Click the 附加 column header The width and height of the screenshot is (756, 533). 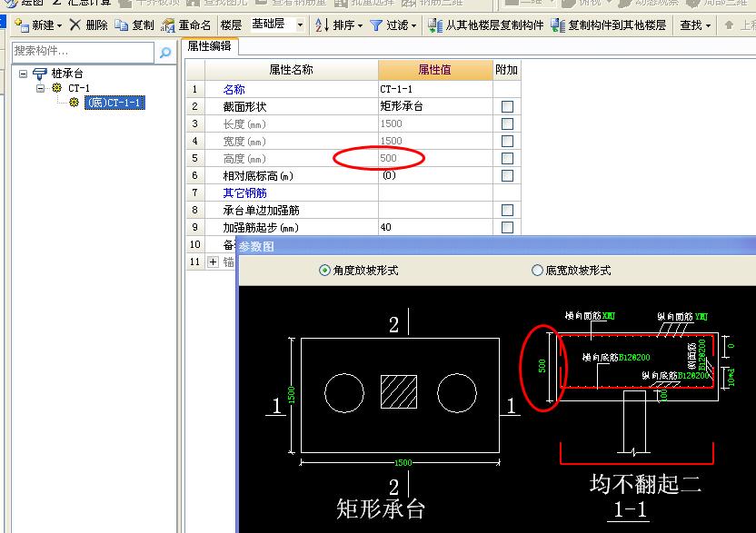tap(506, 70)
